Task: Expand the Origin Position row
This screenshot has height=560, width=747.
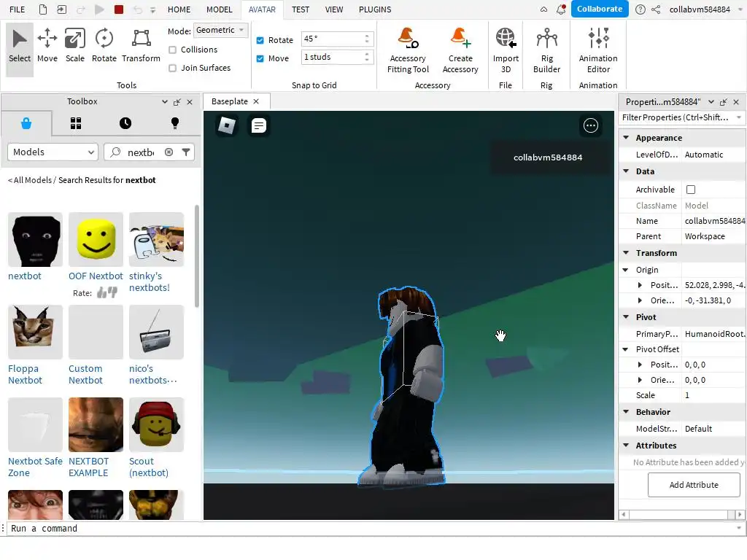Action: coord(640,285)
